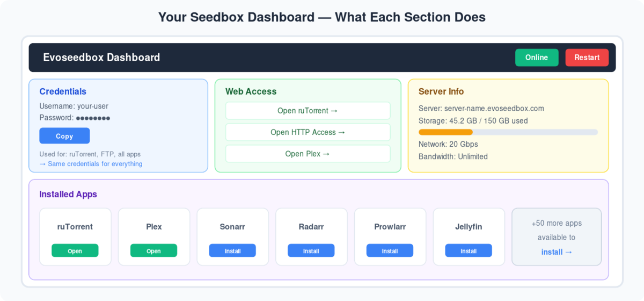Click the masked Password field text
This screenshot has height=301, width=644.
(x=75, y=118)
